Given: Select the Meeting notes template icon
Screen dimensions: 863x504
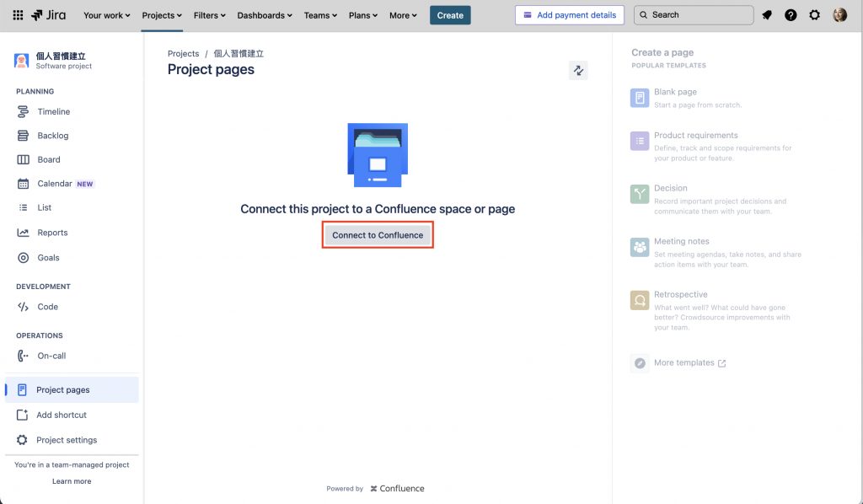Looking at the screenshot, I should (640, 248).
